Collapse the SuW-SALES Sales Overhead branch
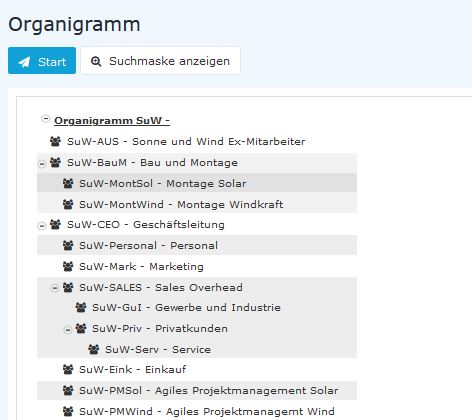This screenshot has width=472, height=420. (x=55, y=288)
